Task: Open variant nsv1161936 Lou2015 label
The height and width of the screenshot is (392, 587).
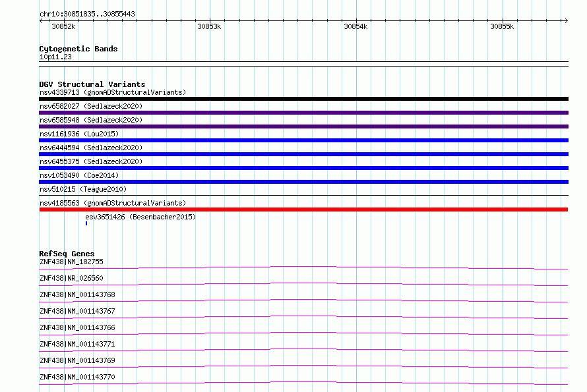Action: [79, 134]
